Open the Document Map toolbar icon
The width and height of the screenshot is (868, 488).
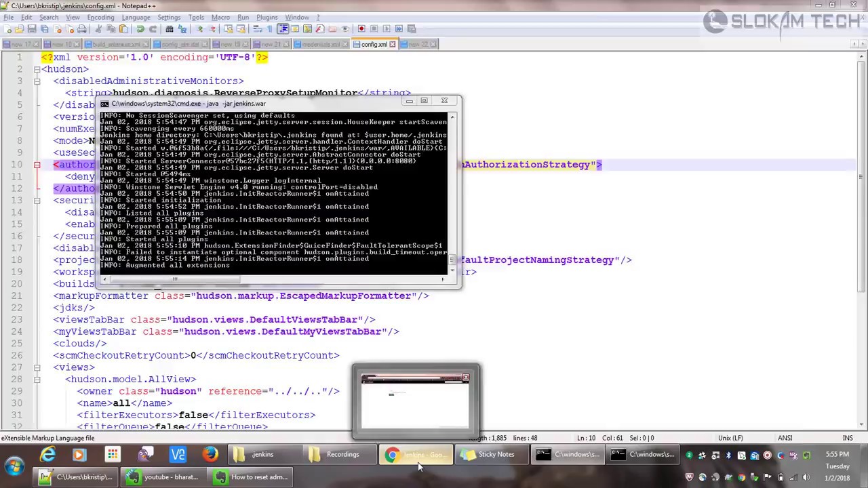click(x=307, y=29)
